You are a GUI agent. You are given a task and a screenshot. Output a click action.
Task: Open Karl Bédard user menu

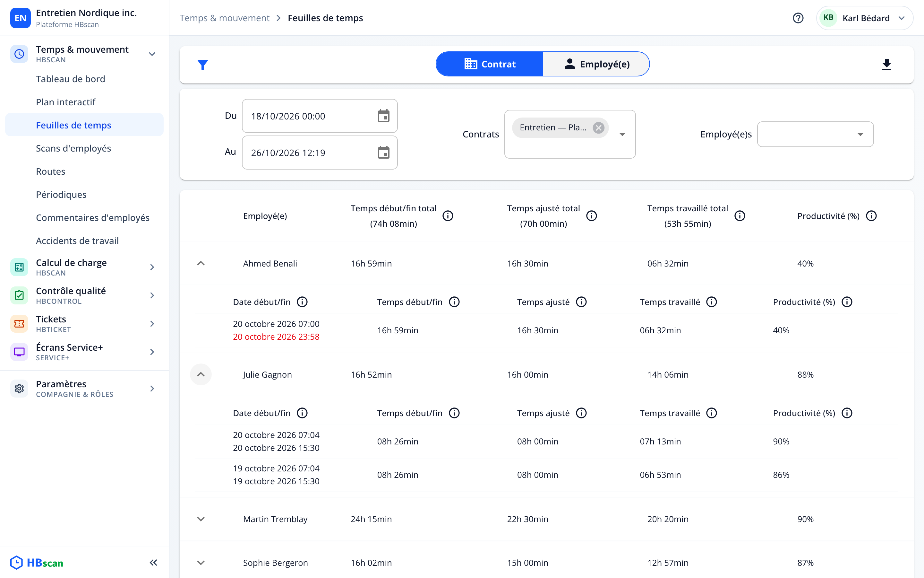pyautogui.click(x=864, y=18)
